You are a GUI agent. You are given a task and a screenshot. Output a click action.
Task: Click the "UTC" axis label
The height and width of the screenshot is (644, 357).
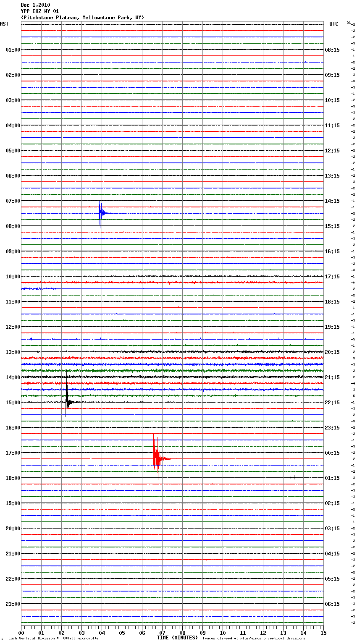pos(334,24)
